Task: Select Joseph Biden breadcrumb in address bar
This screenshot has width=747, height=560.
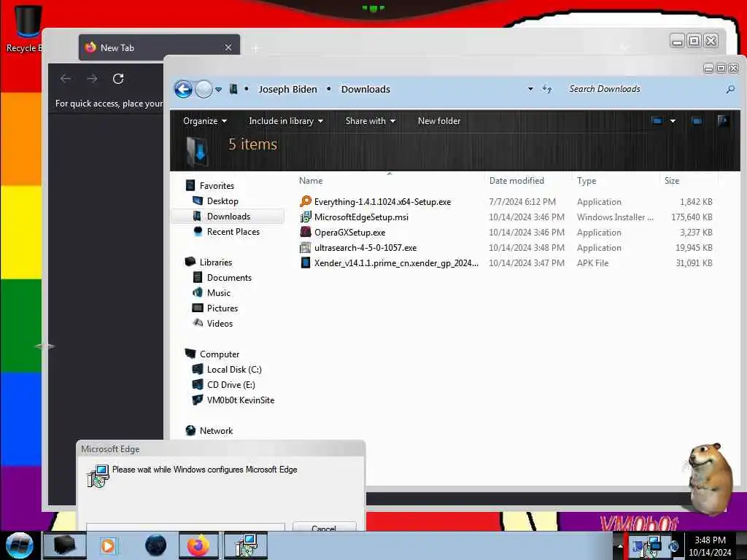Action: point(287,89)
